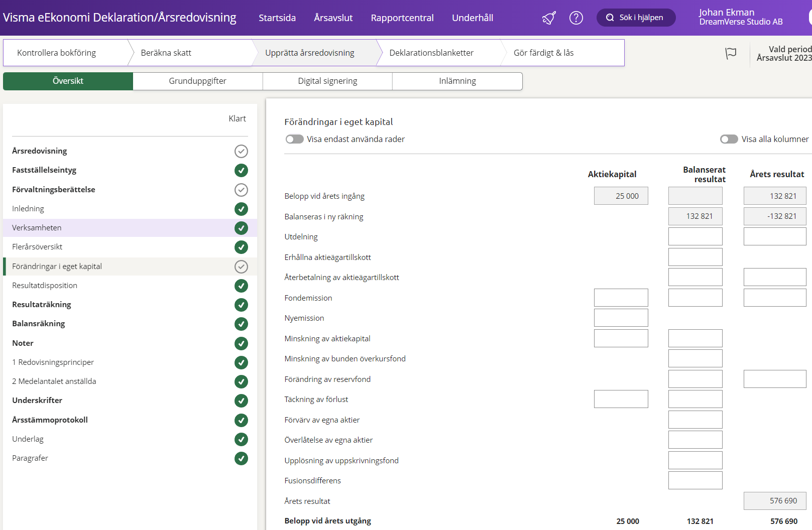
Task: Click the green check for Årsstämmoprotokoll
Action: pyautogui.click(x=241, y=420)
